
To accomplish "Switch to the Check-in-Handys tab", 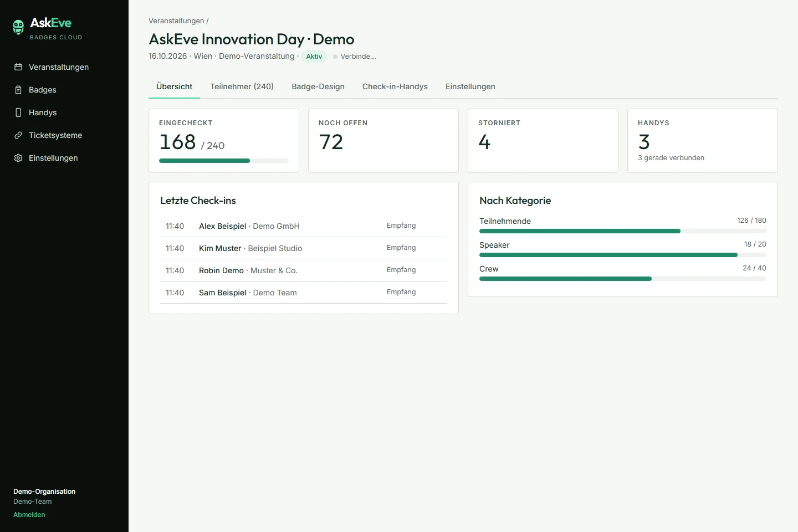I will tap(395, 86).
